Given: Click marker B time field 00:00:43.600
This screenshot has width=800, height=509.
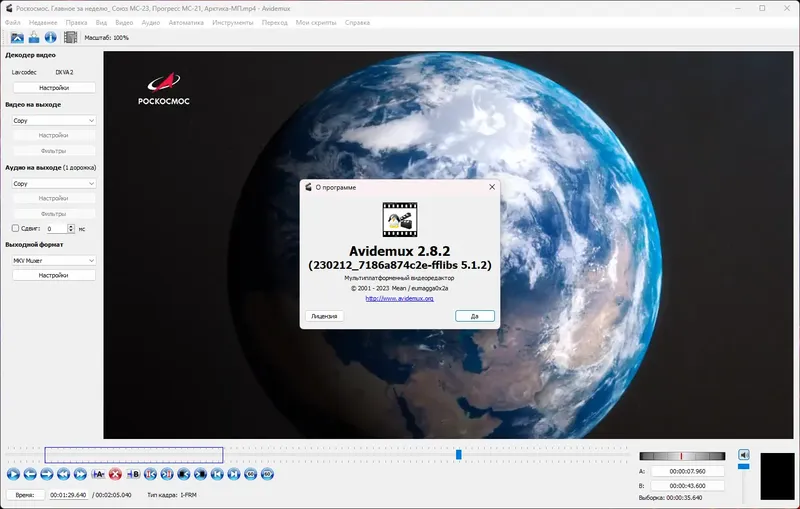Looking at the screenshot, I should pyautogui.click(x=688, y=486).
